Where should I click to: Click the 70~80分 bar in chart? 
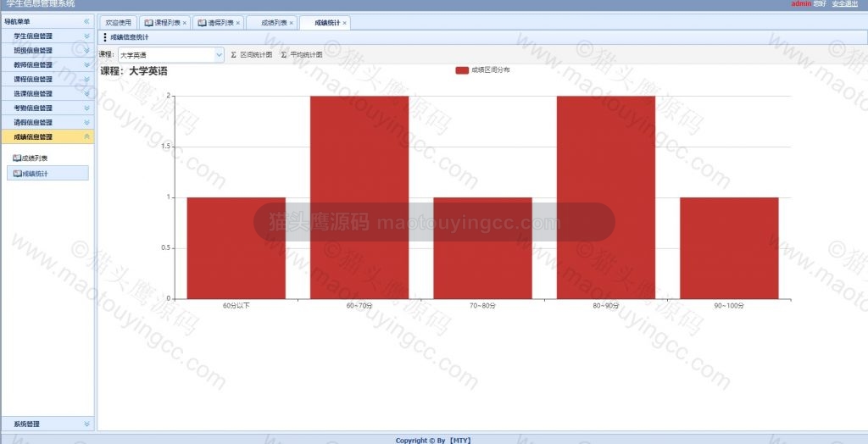482,248
